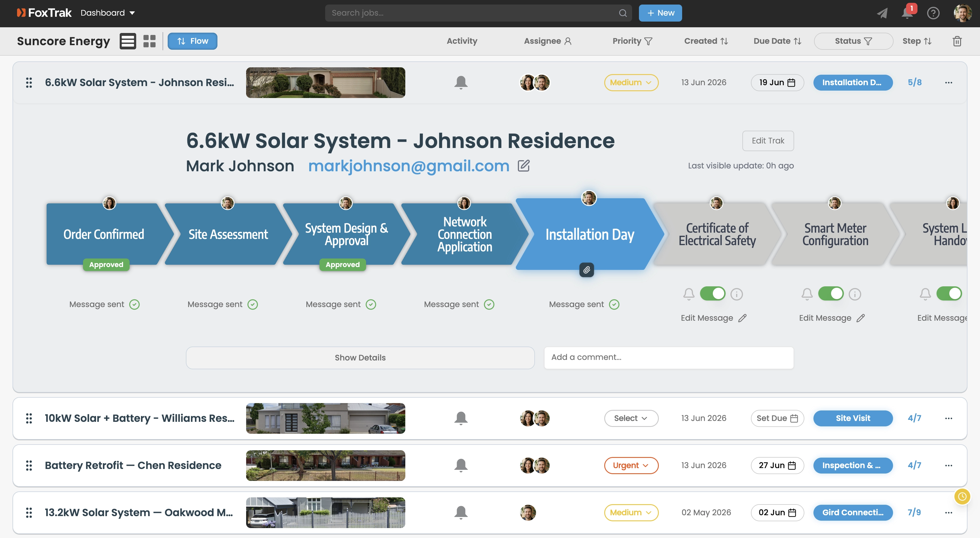This screenshot has width=980, height=538.
Task: Sort by Due Date column
Action: 777,41
